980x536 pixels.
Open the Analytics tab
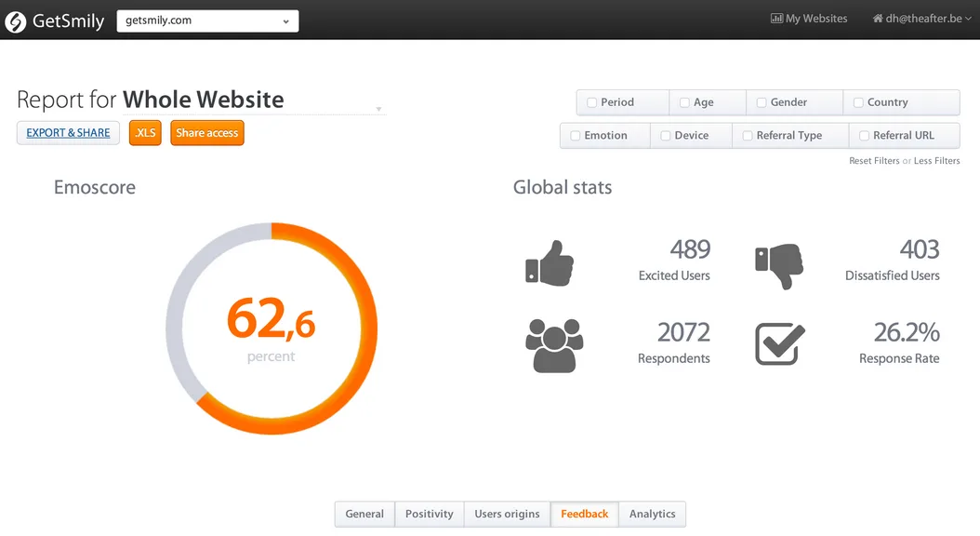point(653,514)
